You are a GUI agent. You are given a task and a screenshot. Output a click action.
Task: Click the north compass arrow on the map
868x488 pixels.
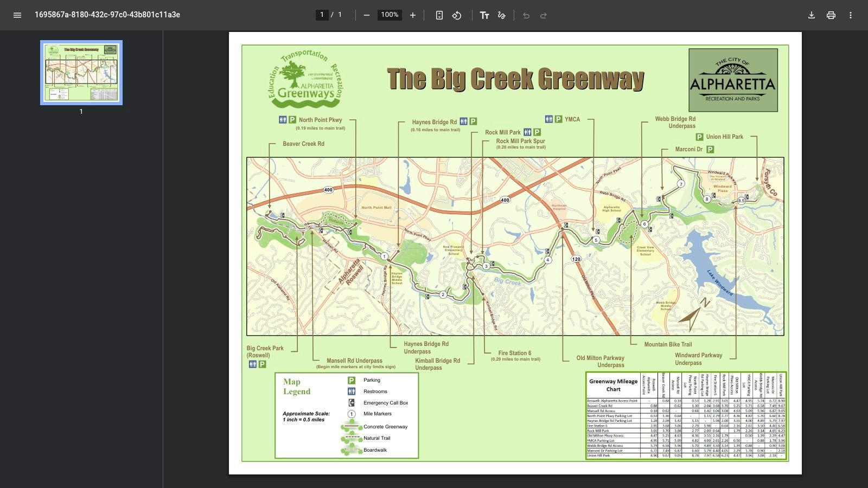694,314
